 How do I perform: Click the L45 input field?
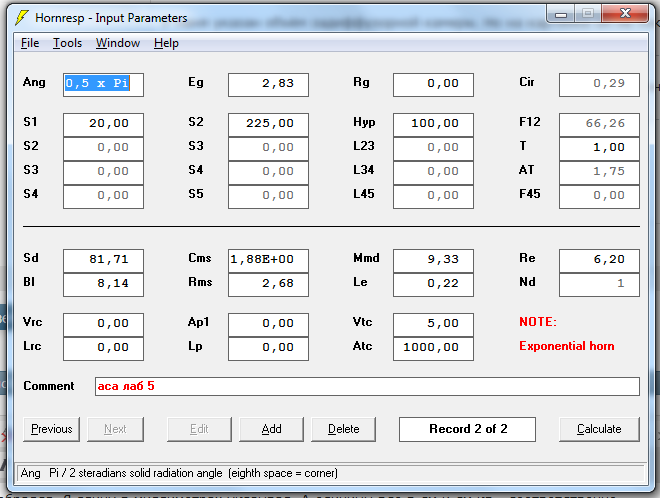434,197
